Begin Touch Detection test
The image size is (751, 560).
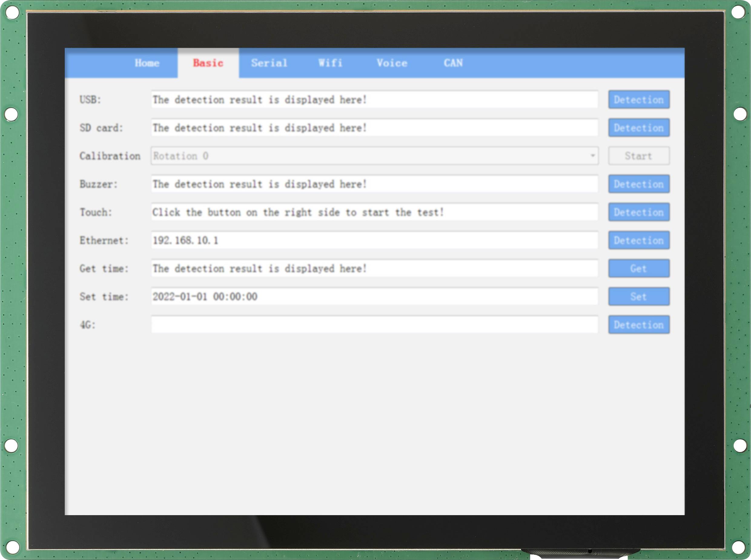click(x=638, y=212)
